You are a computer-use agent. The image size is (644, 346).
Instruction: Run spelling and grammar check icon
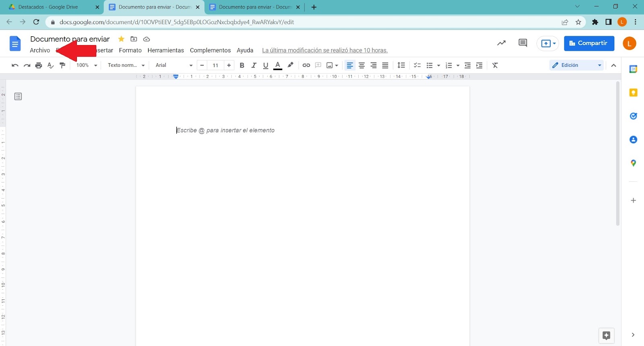click(50, 65)
